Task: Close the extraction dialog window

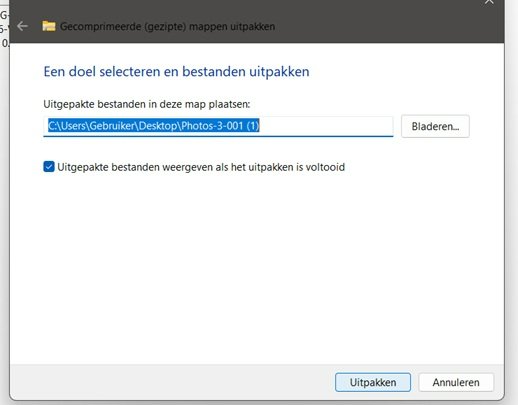Action: [489, 2]
